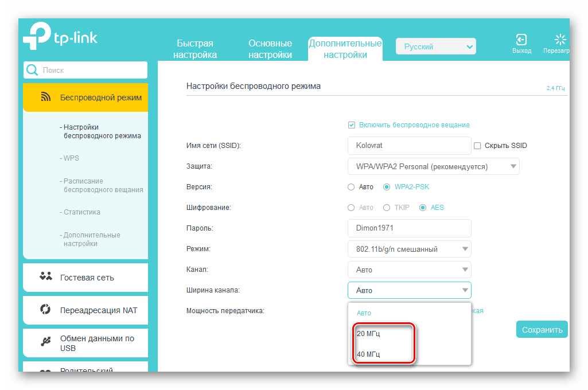
Task: Open Беспроводной режим sidebar section
Action: (x=85, y=97)
